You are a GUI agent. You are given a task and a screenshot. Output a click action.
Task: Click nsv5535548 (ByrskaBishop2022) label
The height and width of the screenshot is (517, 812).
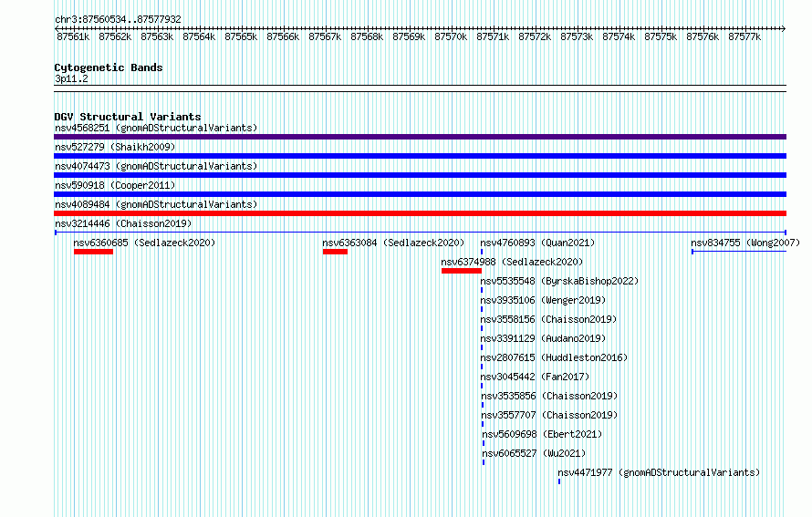click(559, 281)
